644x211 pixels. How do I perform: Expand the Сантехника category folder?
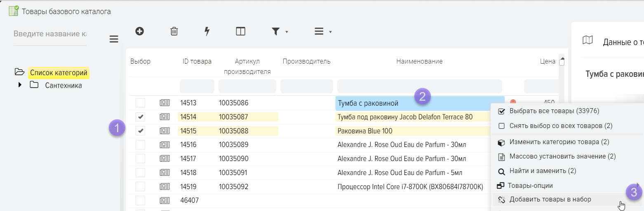pyautogui.click(x=20, y=85)
